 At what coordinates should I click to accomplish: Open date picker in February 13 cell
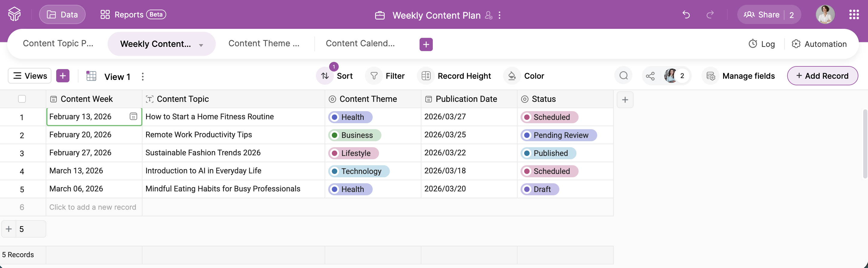pyautogui.click(x=133, y=117)
